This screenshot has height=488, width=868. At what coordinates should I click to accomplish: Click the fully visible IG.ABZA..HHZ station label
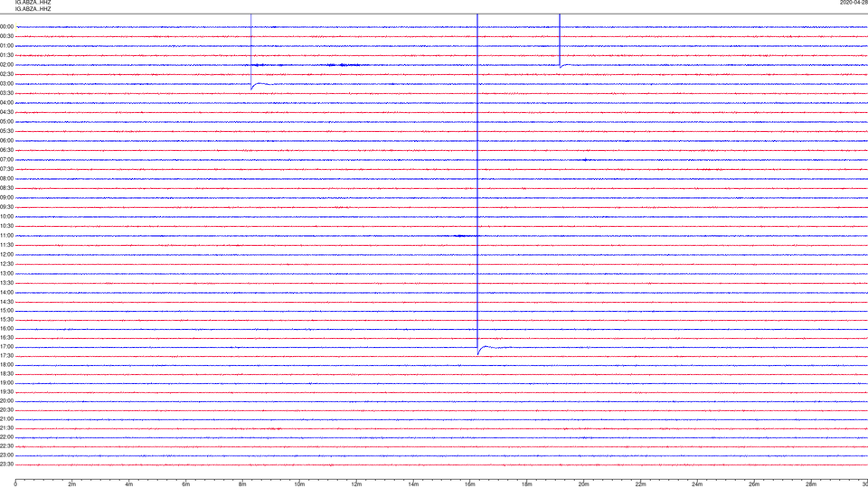(x=33, y=9)
